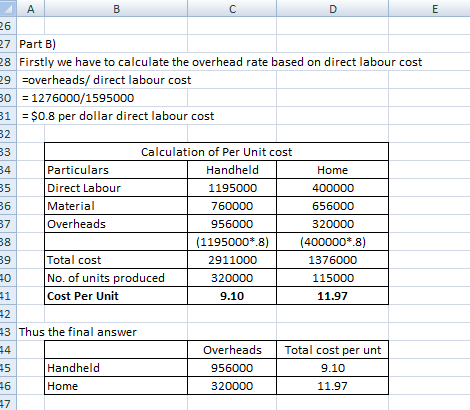Click the '= $0.8 per dollar direct labour cost' cell

pos(118,116)
